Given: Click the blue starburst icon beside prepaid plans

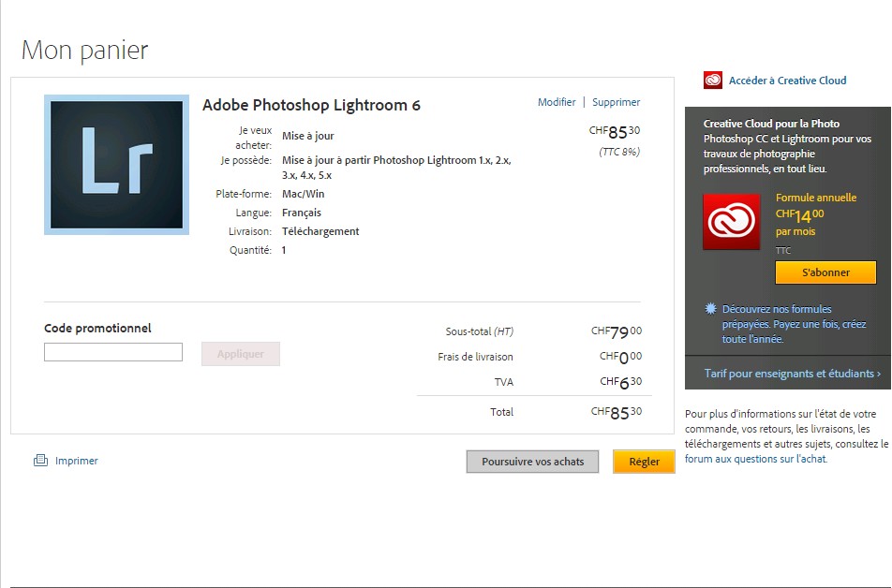Looking at the screenshot, I should coord(711,309).
